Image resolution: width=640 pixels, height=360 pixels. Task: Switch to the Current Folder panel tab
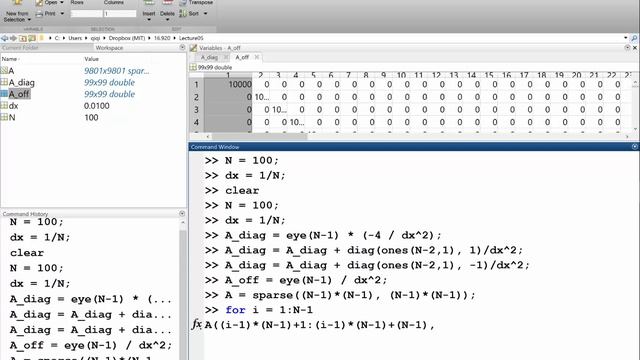20,48
